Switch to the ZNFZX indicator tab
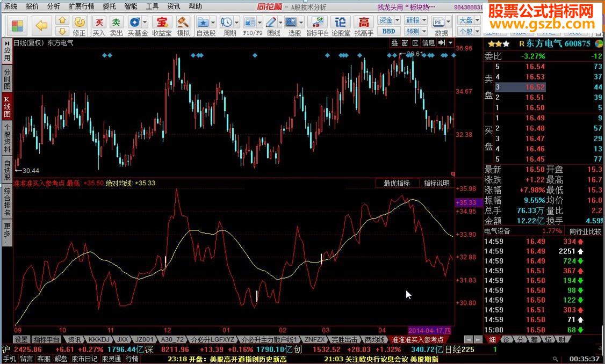 [315, 339]
